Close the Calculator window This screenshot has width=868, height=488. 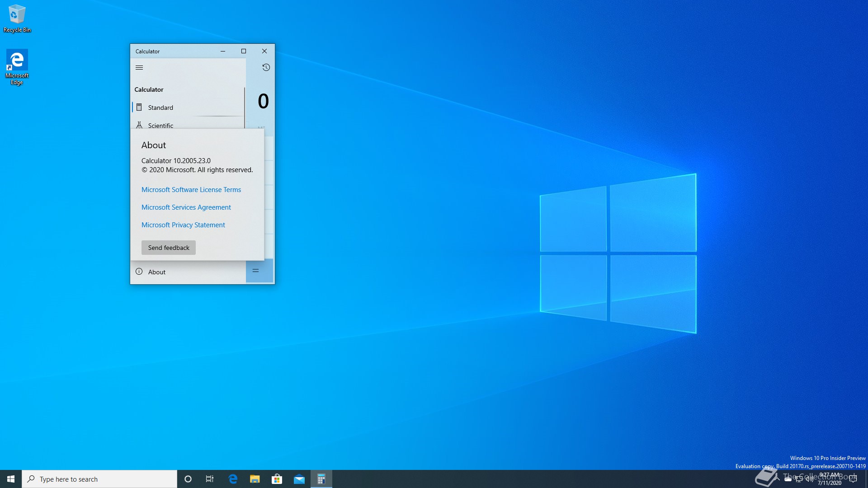coord(264,51)
